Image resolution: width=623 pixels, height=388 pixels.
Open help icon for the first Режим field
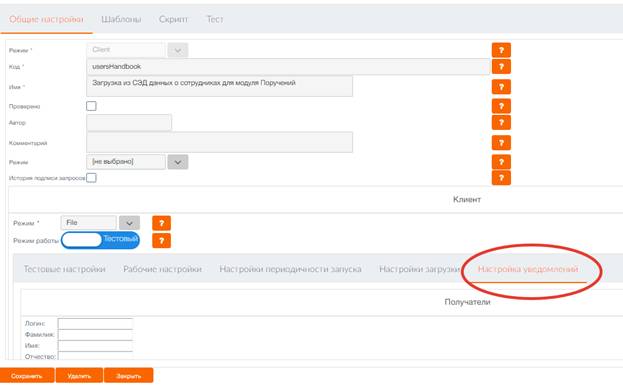point(501,50)
